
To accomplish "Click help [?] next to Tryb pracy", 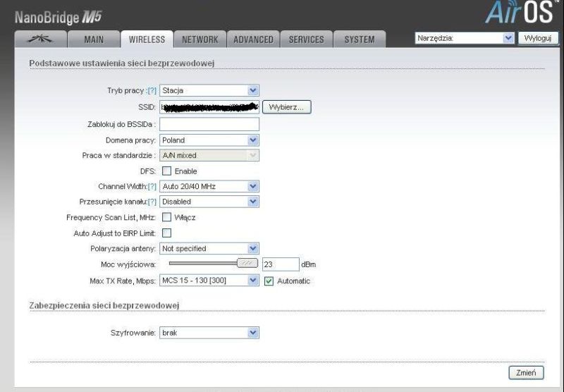I will click(152, 91).
